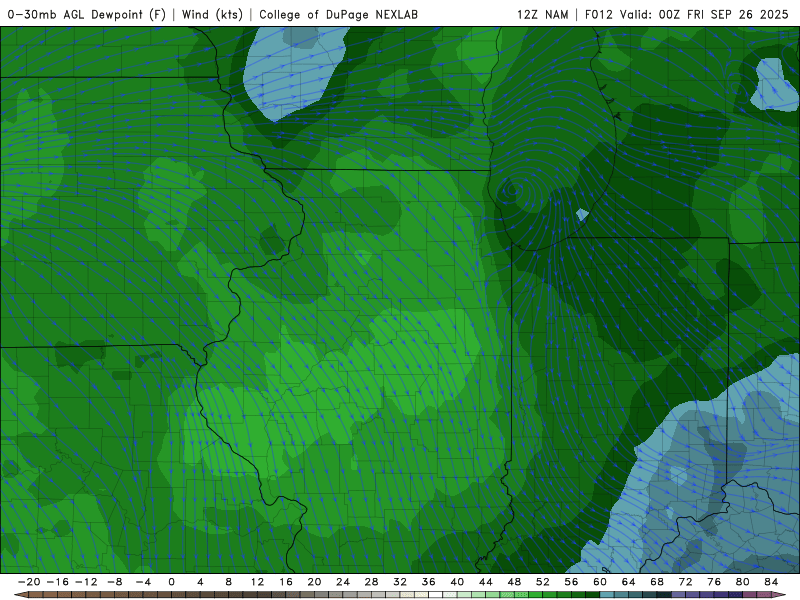
Task: Click the wind circulation center over northeast Illinois
Action: (512, 190)
